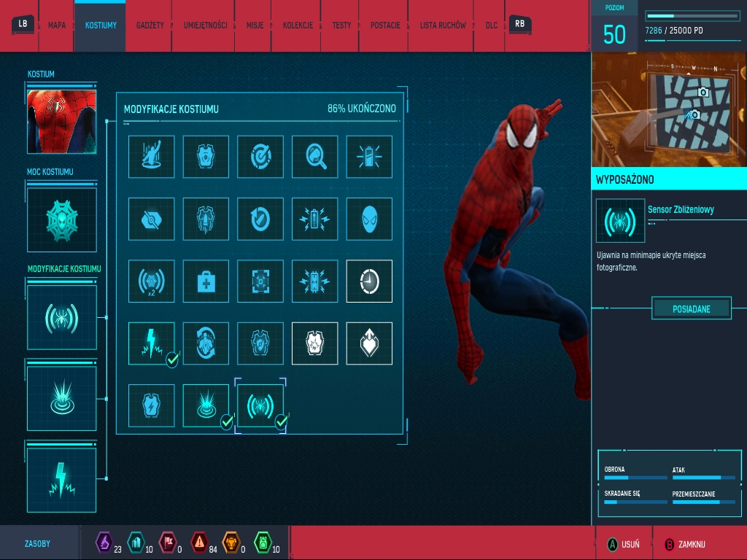Click the 'Sensor Zbliżeniowy' title text
747x560 pixels.
[x=681, y=209]
